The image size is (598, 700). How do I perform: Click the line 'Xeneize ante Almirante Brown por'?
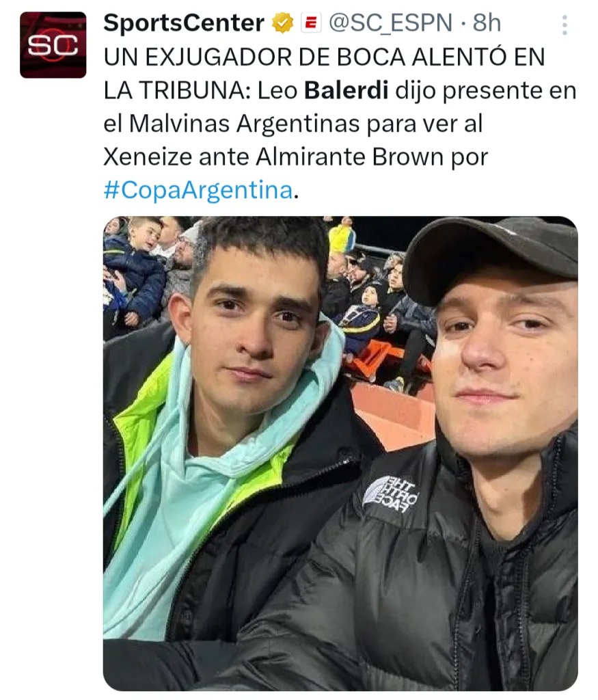pos(296,157)
